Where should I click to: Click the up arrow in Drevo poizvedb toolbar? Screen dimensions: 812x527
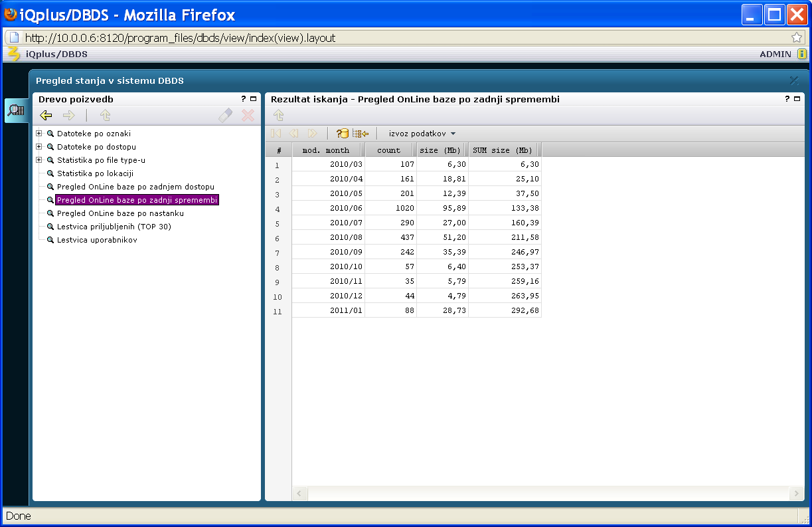(x=105, y=116)
